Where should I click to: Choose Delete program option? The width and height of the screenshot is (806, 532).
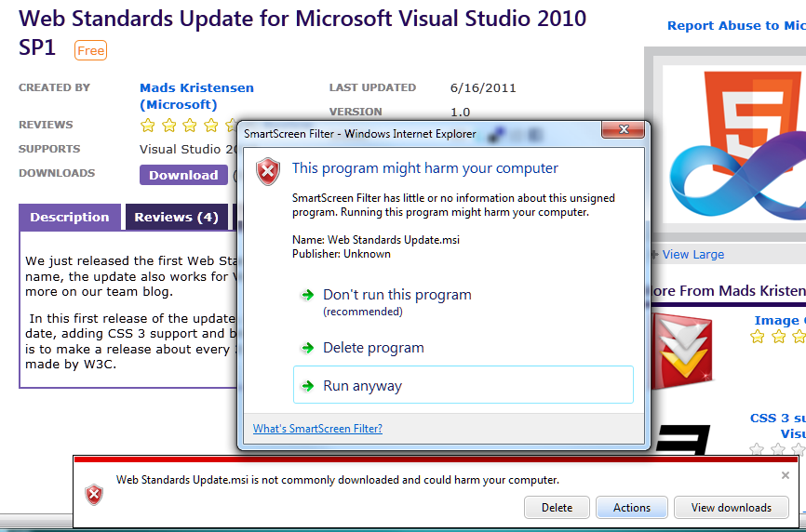463,348
